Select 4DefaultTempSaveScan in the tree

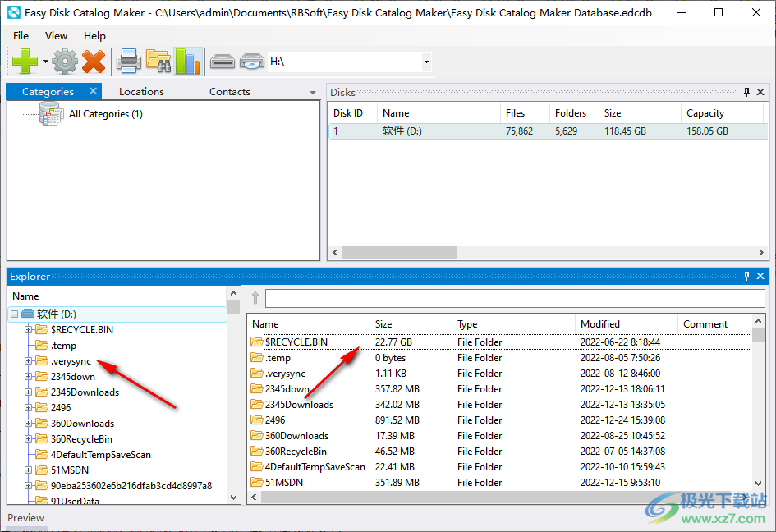101,454
